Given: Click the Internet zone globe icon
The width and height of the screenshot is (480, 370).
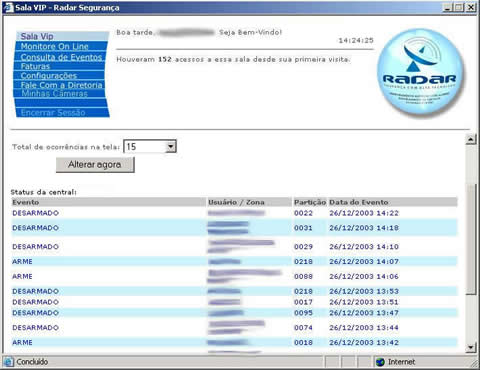Looking at the screenshot, I should pyautogui.click(x=380, y=362).
